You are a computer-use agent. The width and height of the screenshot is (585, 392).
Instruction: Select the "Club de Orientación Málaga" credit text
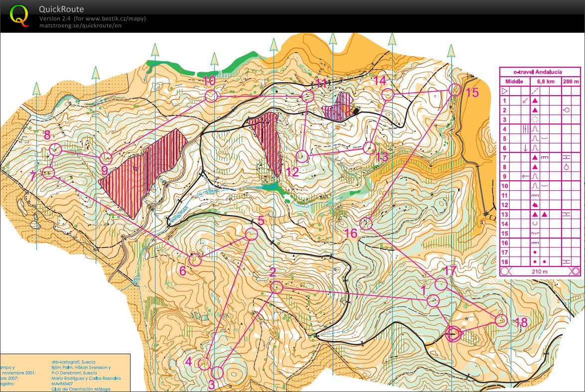coord(81,389)
